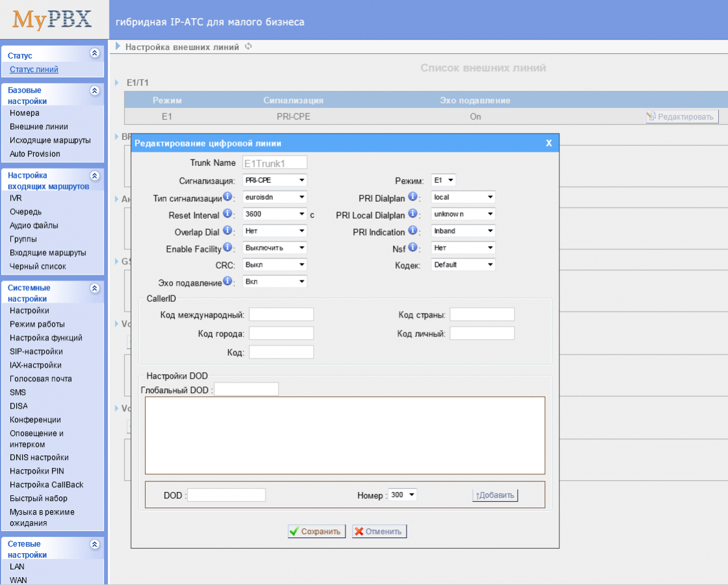Click info icon beside PRI Indication

tap(412, 231)
